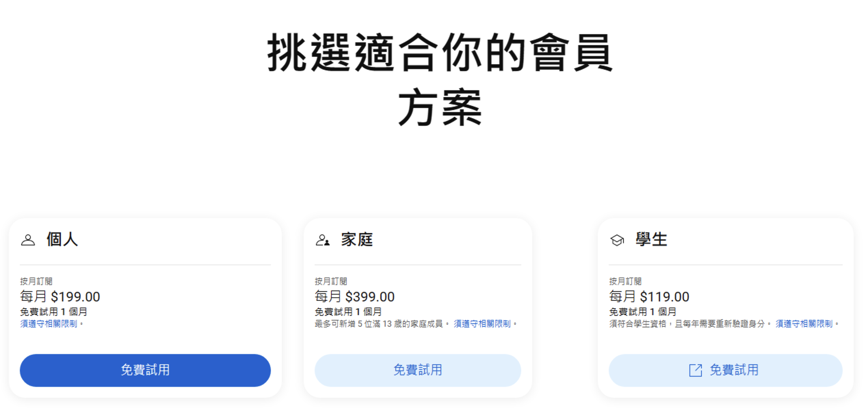Click the 家庭 plan title

357,239
